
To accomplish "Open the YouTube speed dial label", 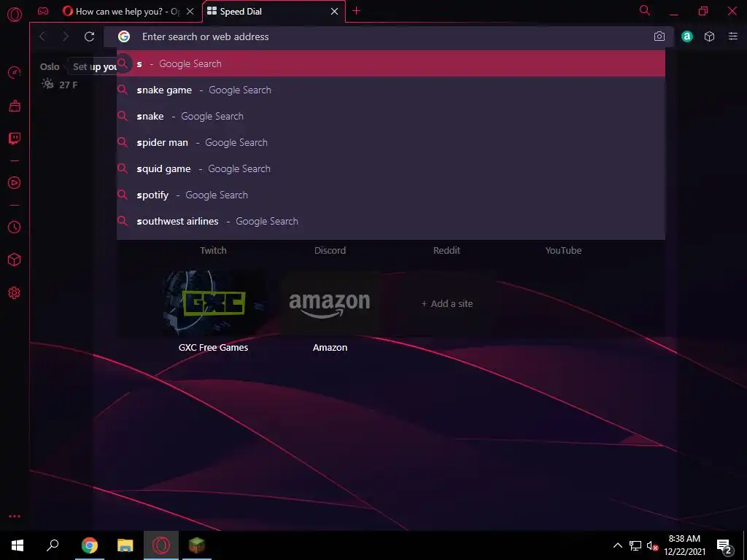I will 563,251.
